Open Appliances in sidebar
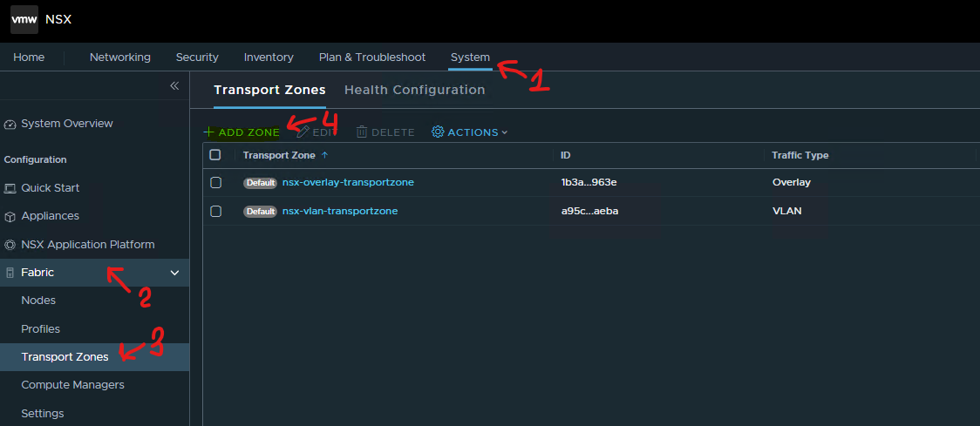980x426 pixels. coord(50,216)
